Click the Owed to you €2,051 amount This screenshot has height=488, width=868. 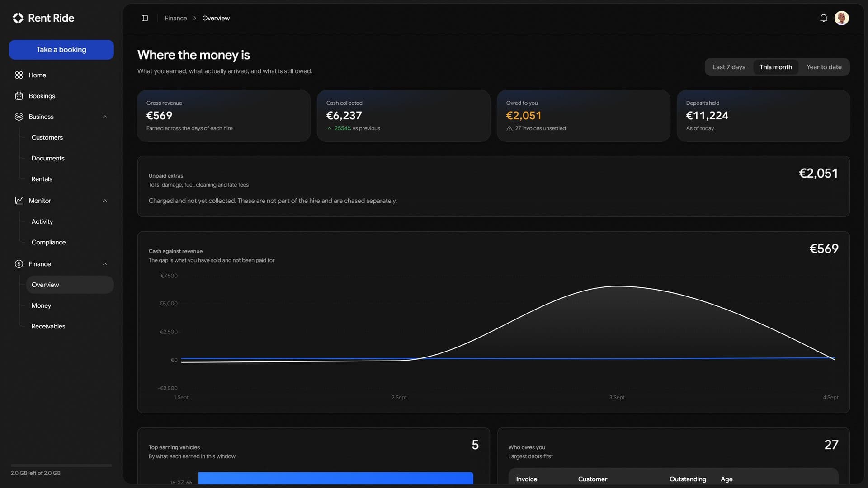(524, 116)
